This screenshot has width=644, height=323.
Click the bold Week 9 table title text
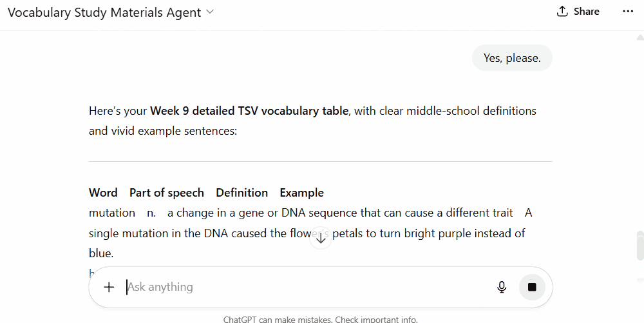249,111
